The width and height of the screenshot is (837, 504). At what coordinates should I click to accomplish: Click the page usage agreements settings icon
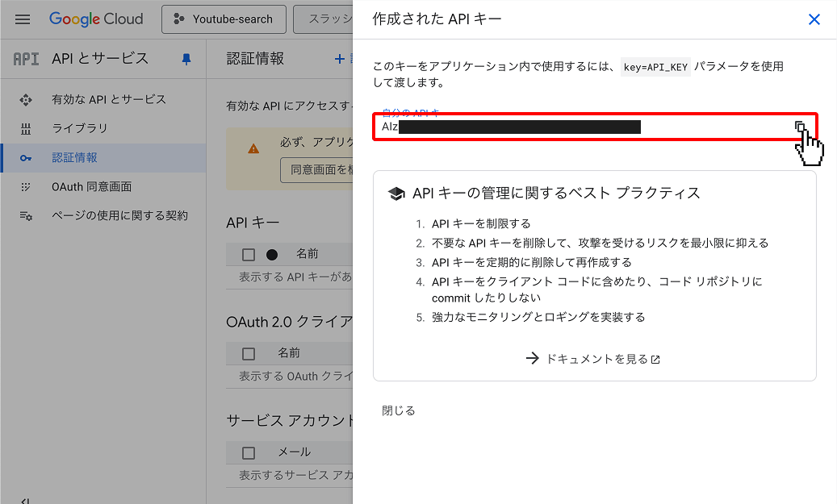click(x=26, y=215)
